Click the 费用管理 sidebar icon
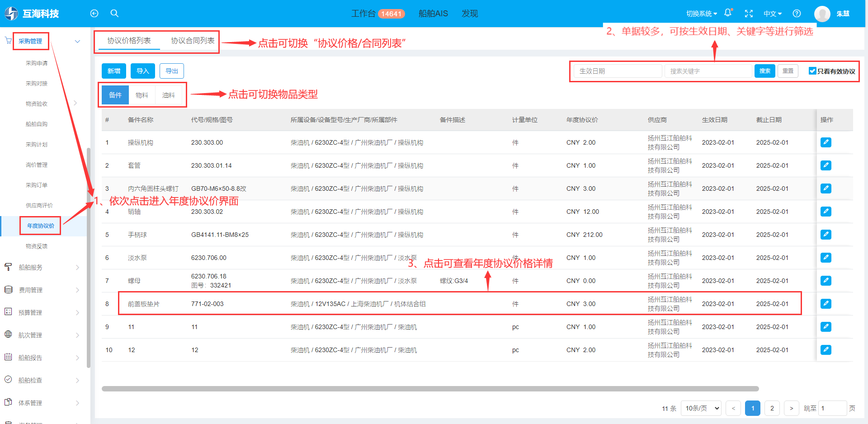This screenshot has height=424, width=868. point(8,289)
